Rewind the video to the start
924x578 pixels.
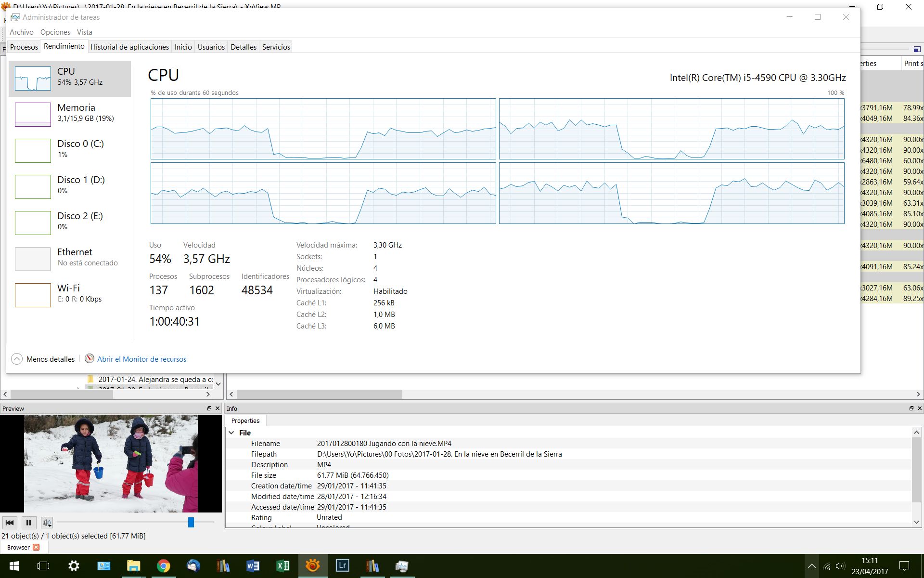(x=10, y=523)
